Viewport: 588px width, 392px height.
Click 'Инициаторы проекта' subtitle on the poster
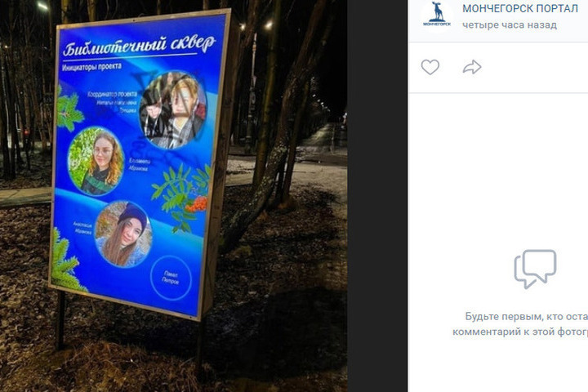[91, 67]
